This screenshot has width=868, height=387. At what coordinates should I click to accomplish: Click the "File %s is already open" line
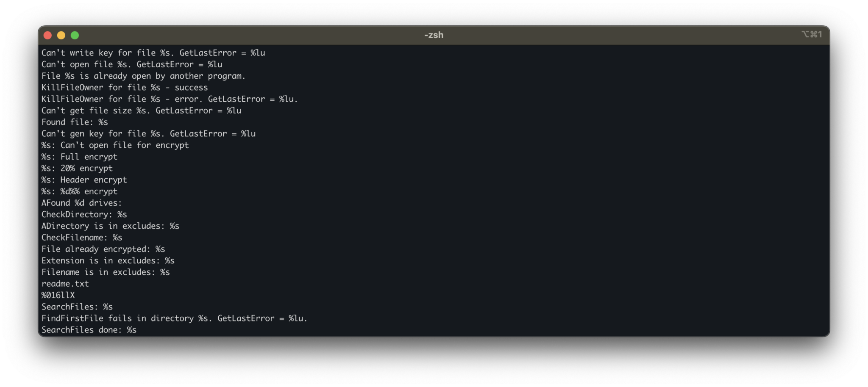[x=143, y=76]
